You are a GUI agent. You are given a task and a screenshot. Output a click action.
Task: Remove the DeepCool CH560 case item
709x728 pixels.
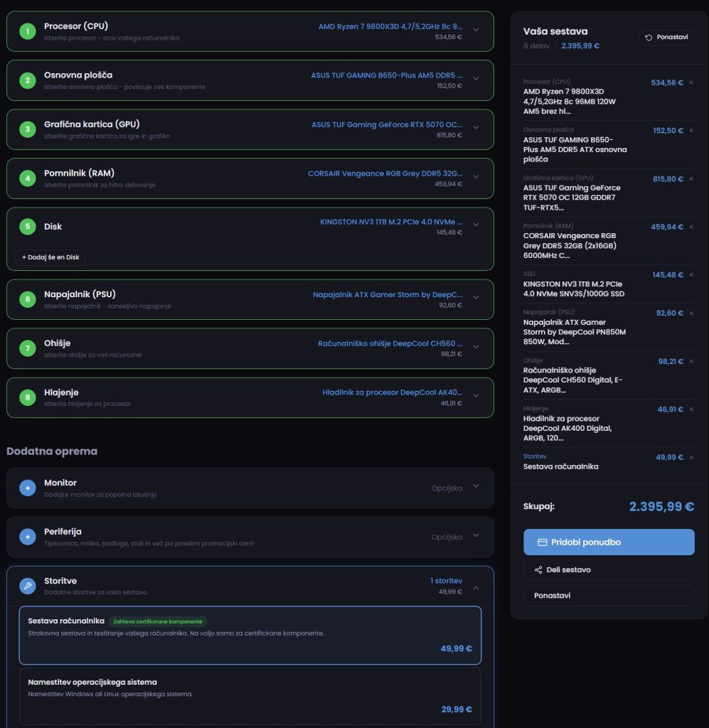[691, 361]
